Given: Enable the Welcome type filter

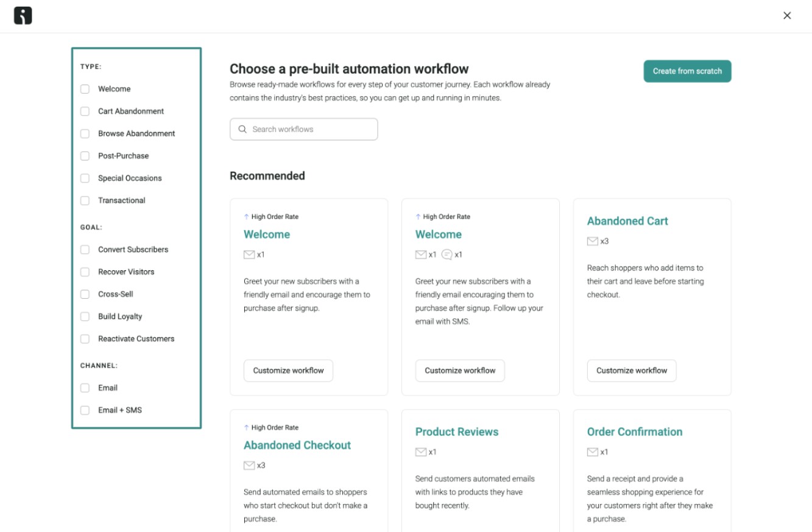Looking at the screenshot, I should click(x=85, y=89).
